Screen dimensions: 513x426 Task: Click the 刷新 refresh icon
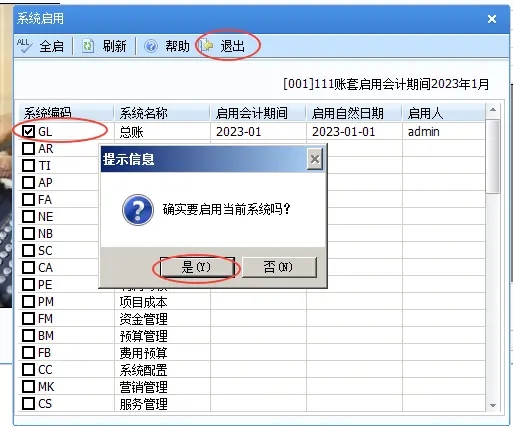[88, 46]
